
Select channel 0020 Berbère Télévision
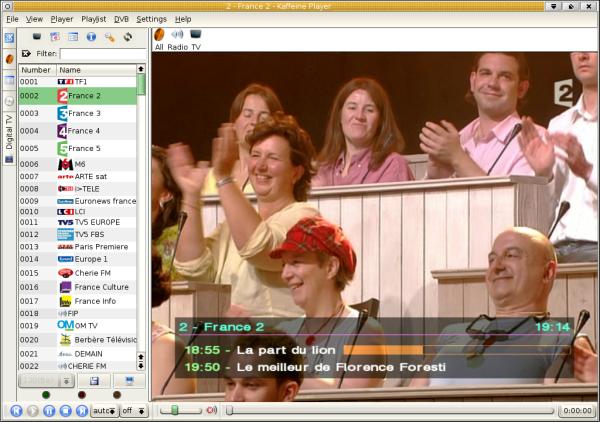[78, 340]
